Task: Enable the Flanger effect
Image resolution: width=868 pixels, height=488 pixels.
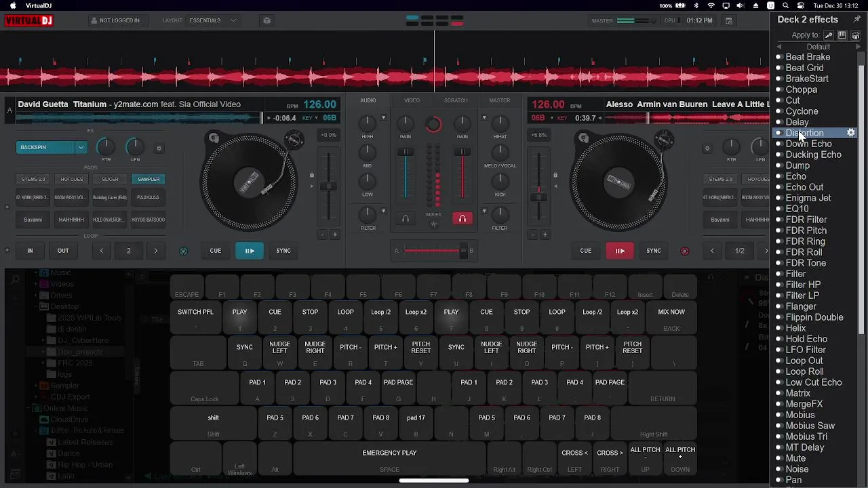Action: click(x=778, y=306)
